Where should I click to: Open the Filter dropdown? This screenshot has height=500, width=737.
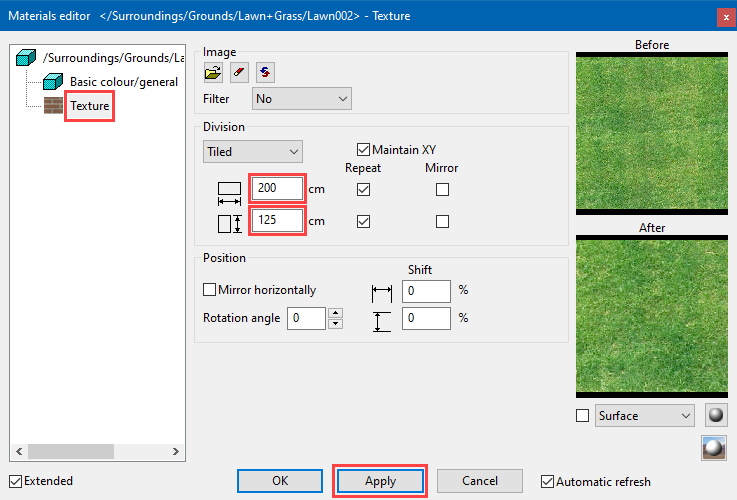coord(302,99)
